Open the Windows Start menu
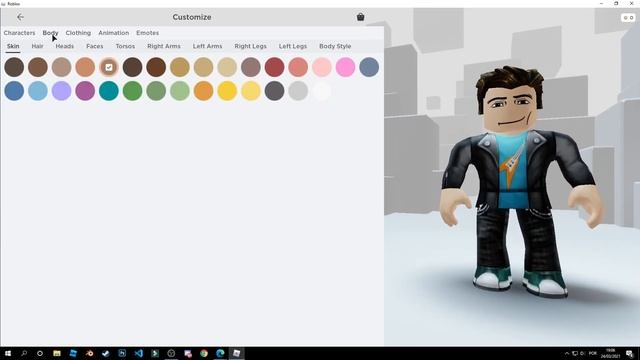Viewport: 640px width, 360px height. click(8, 353)
